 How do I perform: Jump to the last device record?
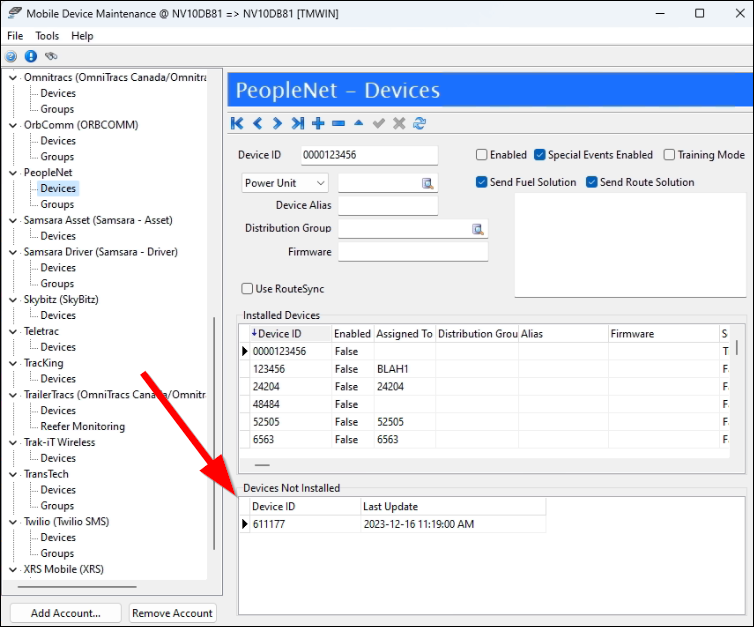tap(297, 123)
